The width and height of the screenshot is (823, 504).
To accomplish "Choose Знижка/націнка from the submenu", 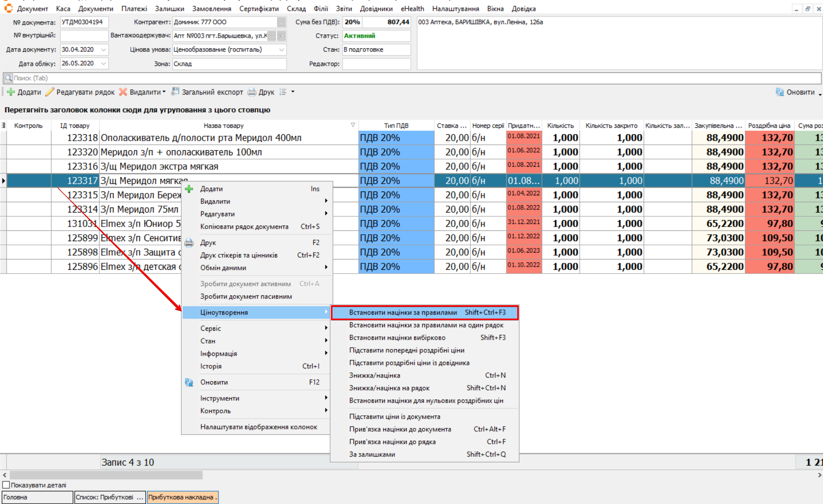I will point(374,375).
